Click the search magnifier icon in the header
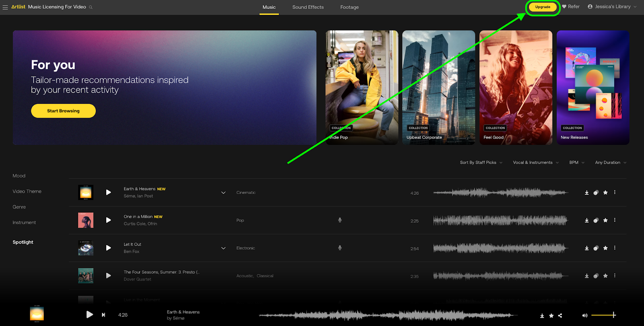The height and width of the screenshot is (326, 644). pos(91,7)
